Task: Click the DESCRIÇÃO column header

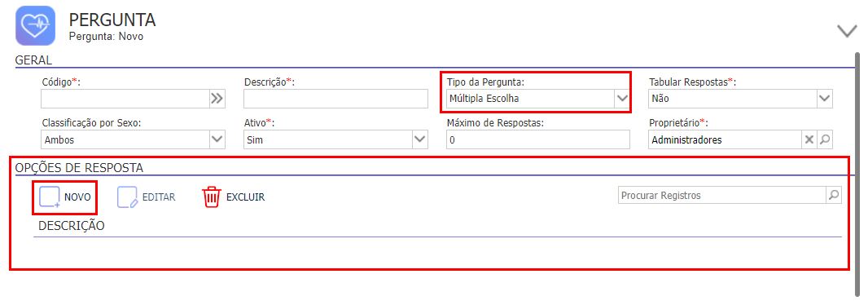Action: [x=72, y=226]
